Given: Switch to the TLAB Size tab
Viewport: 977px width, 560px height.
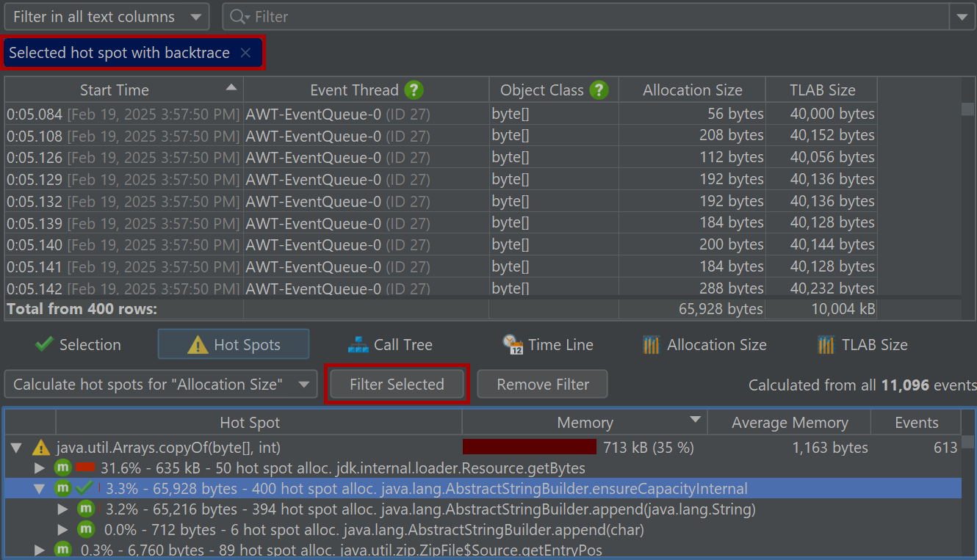Looking at the screenshot, I should point(862,344).
